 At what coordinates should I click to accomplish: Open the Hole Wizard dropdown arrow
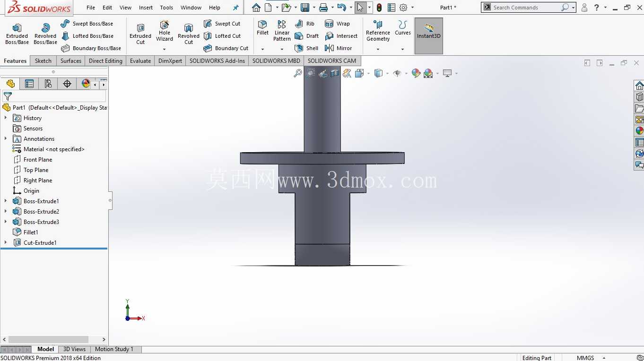tap(165, 49)
